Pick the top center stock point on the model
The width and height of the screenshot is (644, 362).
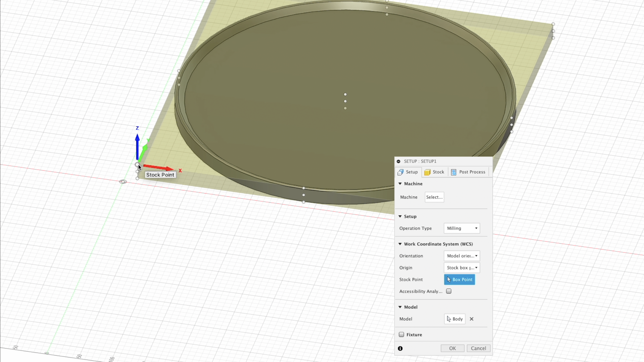coord(345,95)
